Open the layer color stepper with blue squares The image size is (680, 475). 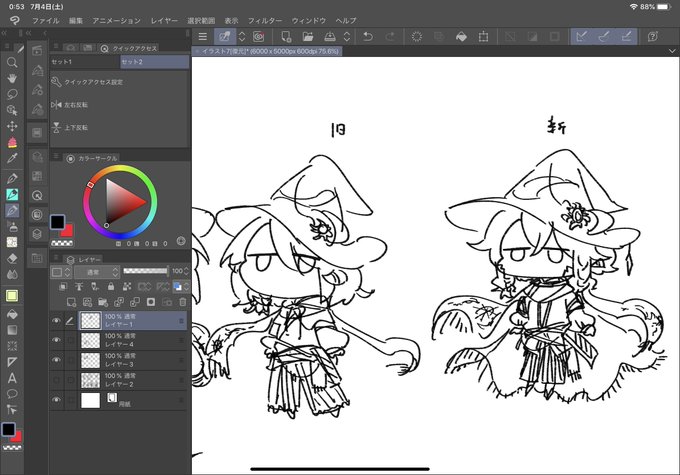coord(181,286)
